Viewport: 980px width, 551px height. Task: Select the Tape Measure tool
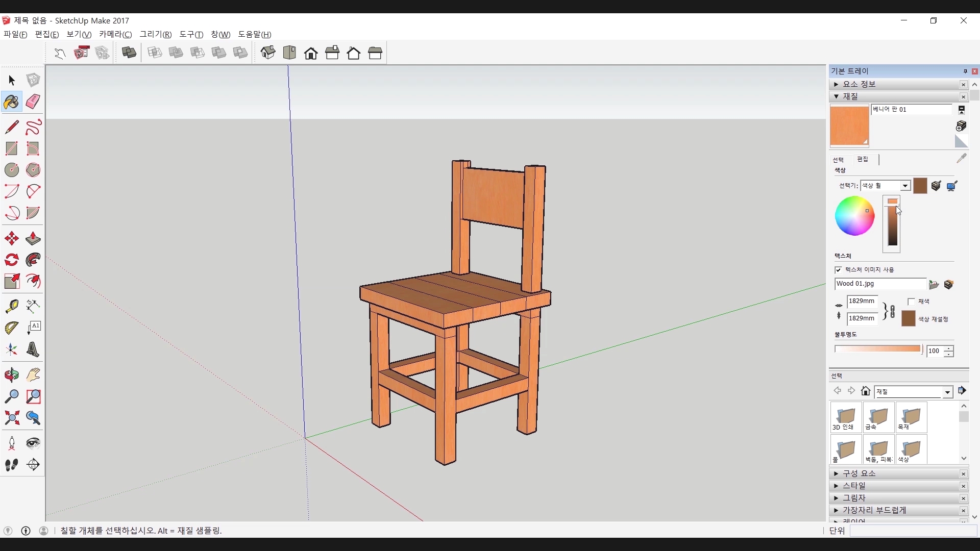pos(11,306)
